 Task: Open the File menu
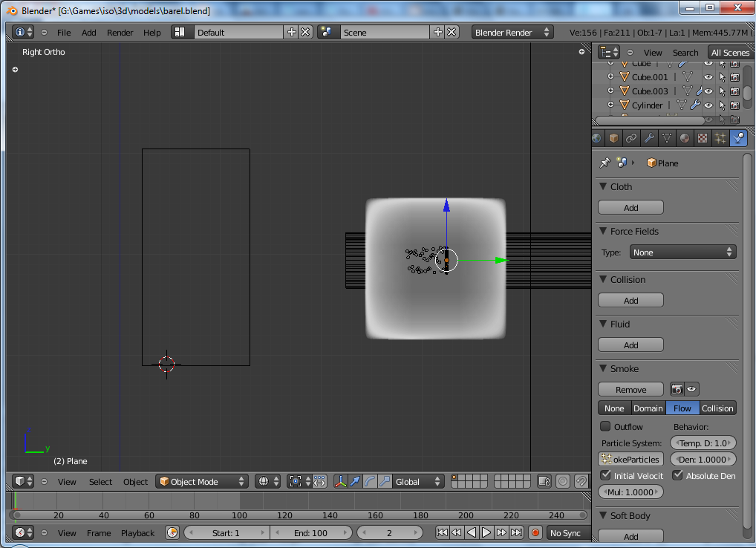64,32
